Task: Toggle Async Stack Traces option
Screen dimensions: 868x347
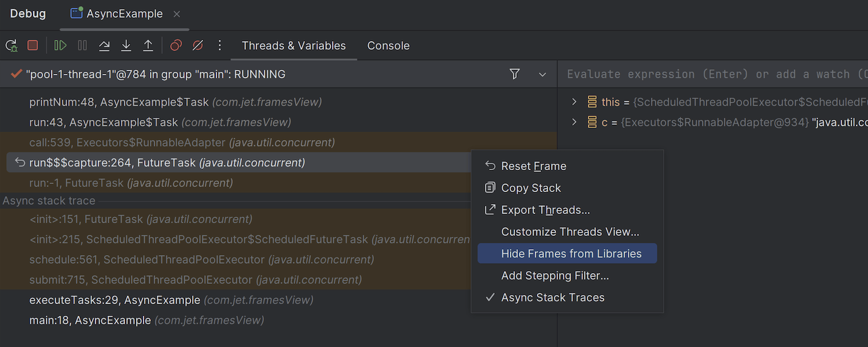Action: pyautogui.click(x=553, y=297)
